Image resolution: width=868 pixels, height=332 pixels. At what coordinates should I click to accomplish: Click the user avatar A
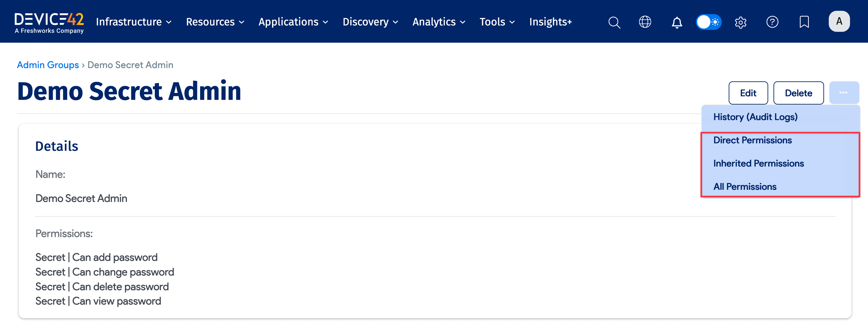839,21
